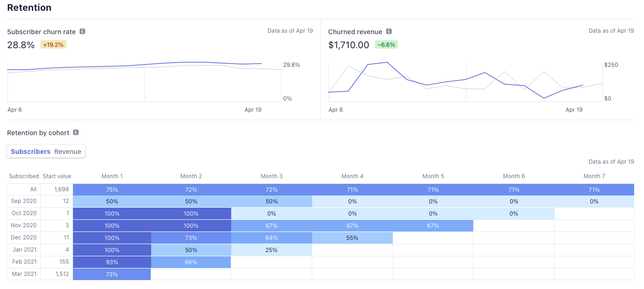Select the Mar 2021 cohort row label
This screenshot has width=644, height=289.
click(x=23, y=275)
